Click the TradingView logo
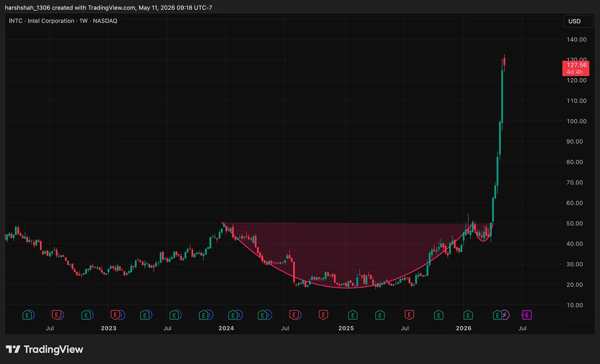Viewport: 600px width, 364px height. click(x=44, y=349)
